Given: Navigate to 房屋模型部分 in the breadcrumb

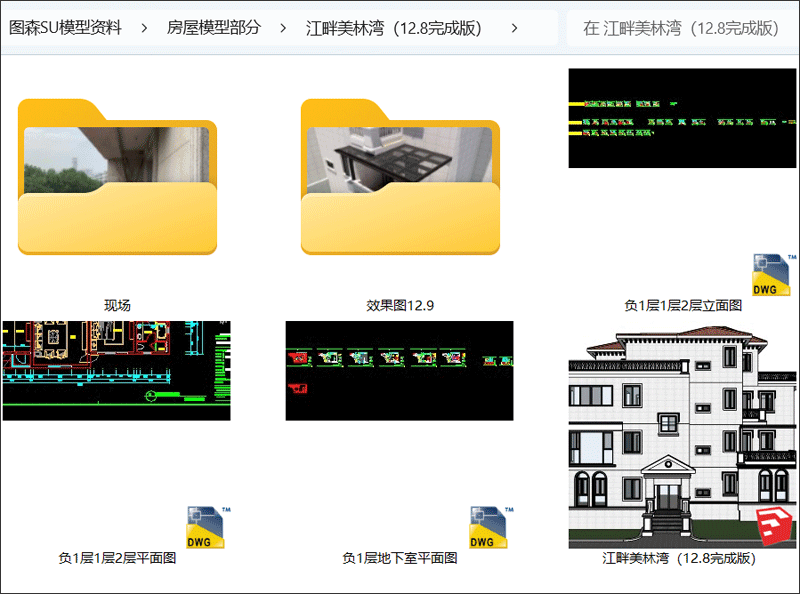Looking at the screenshot, I should point(214,28).
